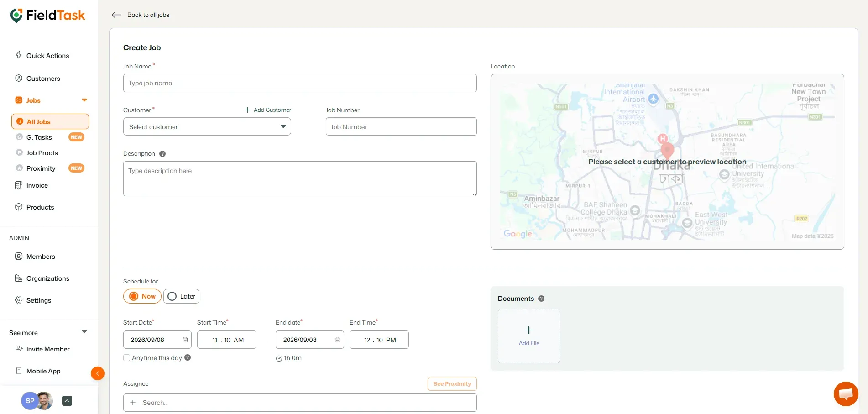
Task: Click into the Description textarea
Action: click(x=300, y=179)
